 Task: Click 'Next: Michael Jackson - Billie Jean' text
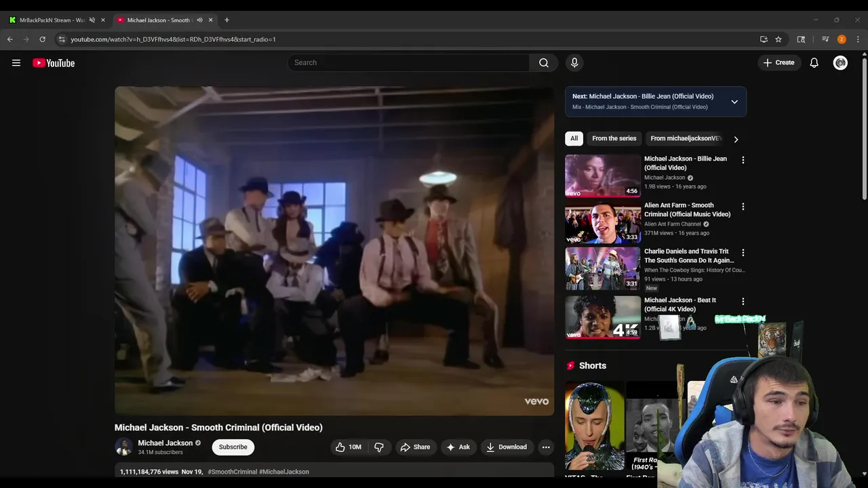(x=643, y=96)
